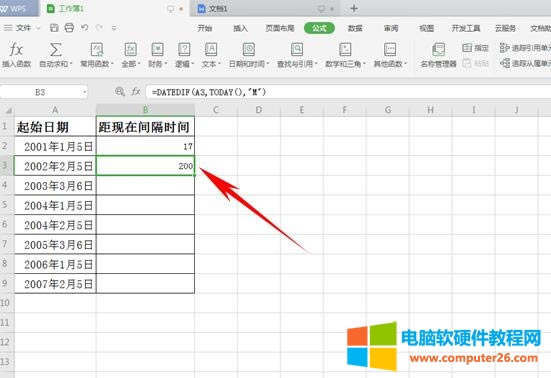Switch to the Developer Tools (开发工具) tab

(466, 28)
